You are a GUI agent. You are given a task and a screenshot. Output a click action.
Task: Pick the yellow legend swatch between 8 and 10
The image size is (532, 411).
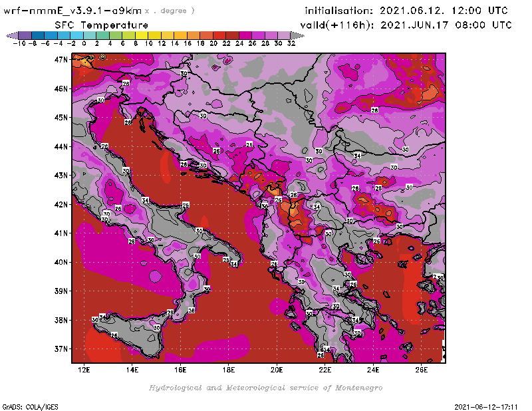coord(142,35)
